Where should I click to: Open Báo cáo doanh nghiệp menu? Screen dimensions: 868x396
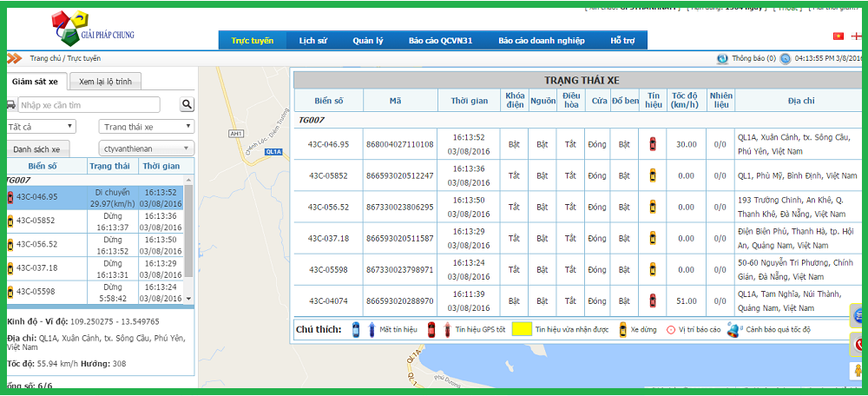click(542, 41)
